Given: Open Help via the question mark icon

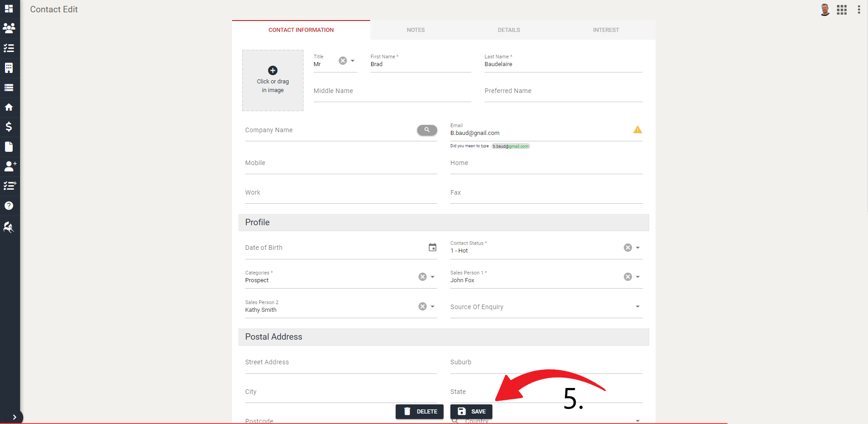Looking at the screenshot, I should 9,206.
